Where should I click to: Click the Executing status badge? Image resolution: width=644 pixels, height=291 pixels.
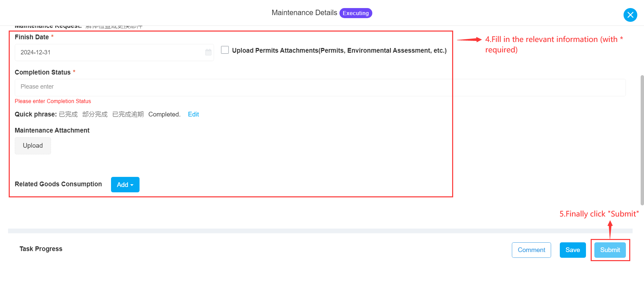[x=356, y=13]
